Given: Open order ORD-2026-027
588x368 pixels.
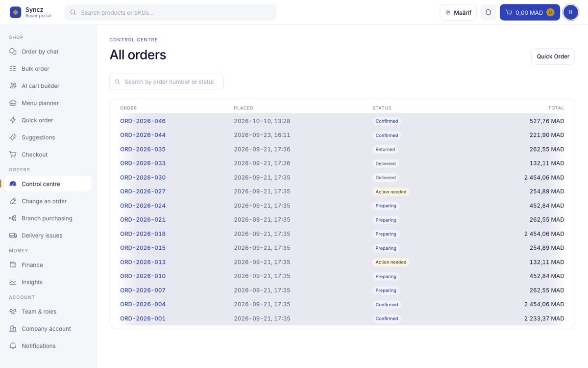Looking at the screenshot, I should [143, 191].
